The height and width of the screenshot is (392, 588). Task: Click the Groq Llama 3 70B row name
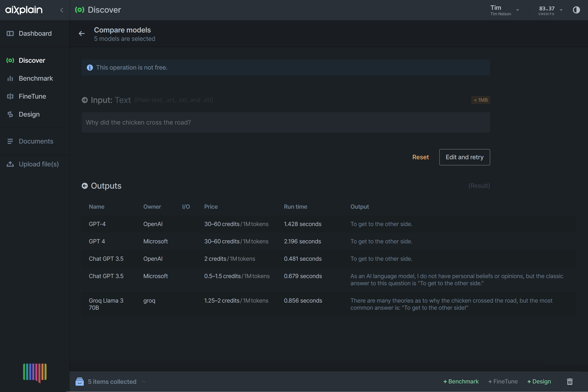point(106,304)
